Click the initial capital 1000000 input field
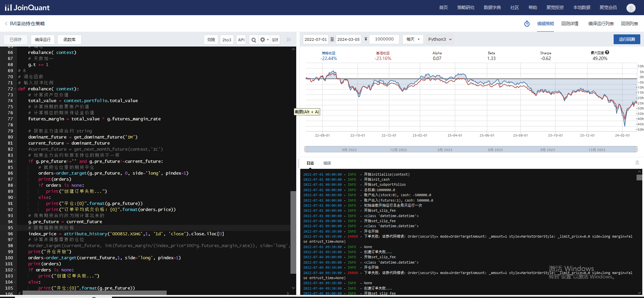This screenshot has height=298, width=644. click(384, 39)
